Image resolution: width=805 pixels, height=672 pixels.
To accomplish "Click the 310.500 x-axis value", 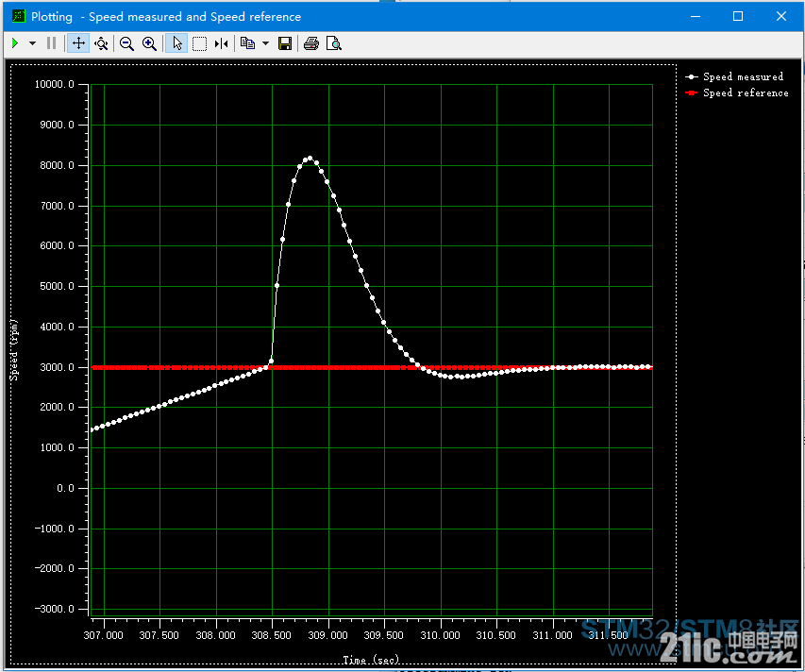I will pos(496,635).
